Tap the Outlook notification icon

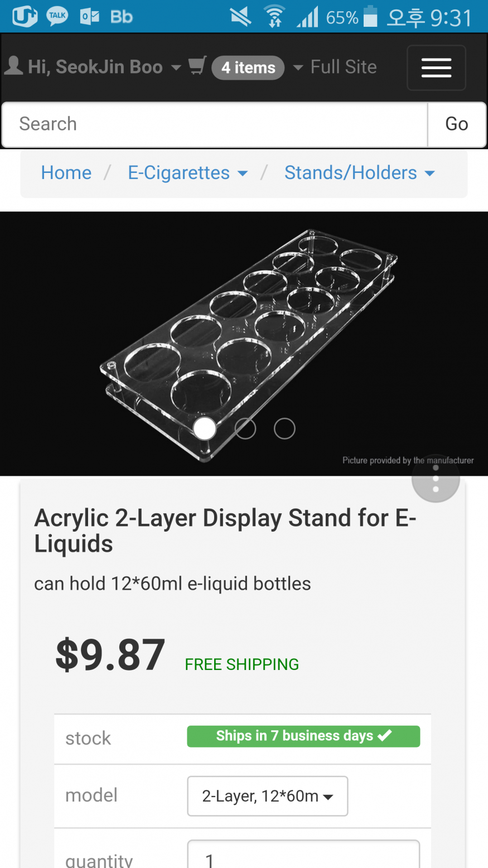coord(89,17)
